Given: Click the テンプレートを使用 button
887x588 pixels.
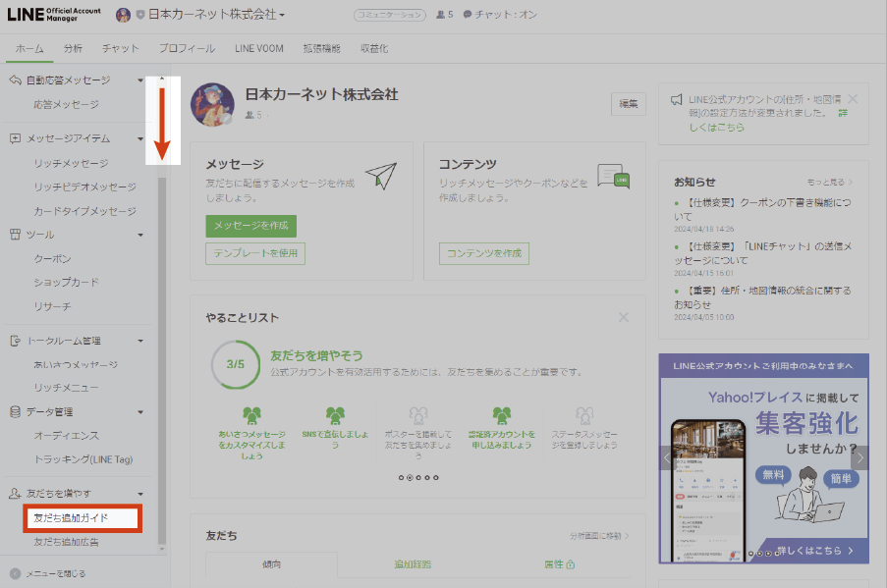Looking at the screenshot, I should point(255,253).
